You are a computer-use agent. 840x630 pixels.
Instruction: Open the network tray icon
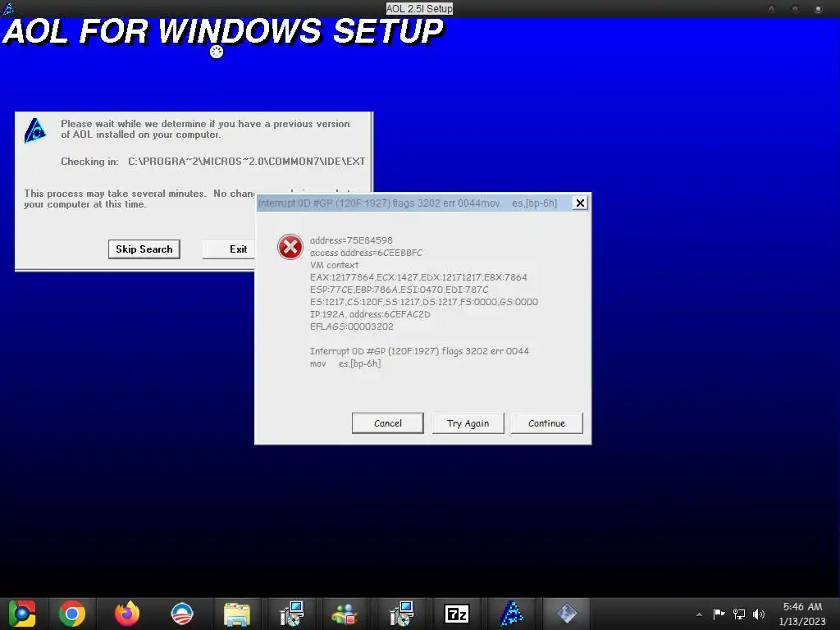(x=739, y=614)
